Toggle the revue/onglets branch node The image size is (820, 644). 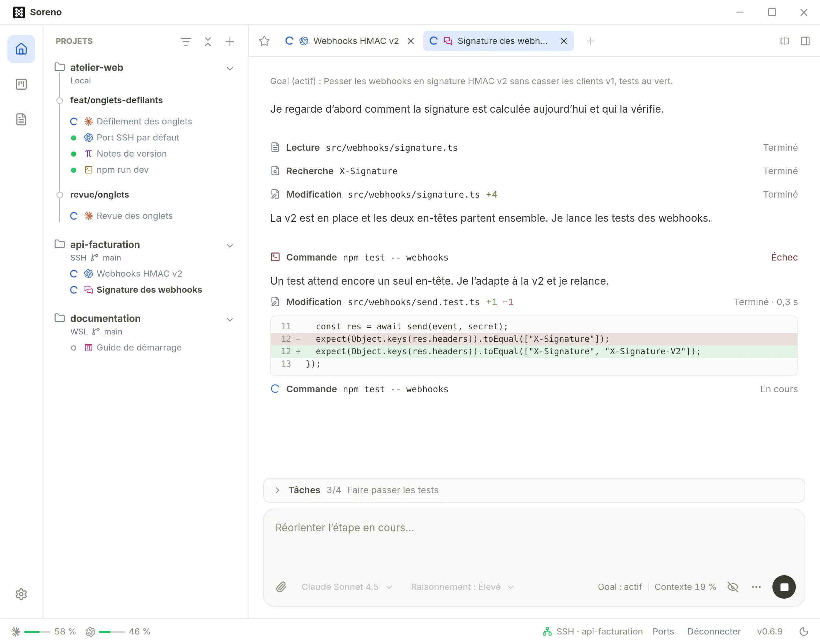coord(60,195)
